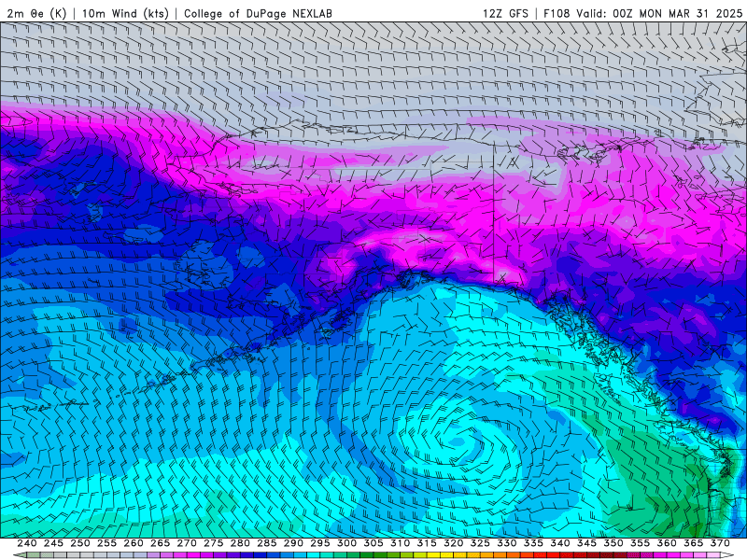The width and height of the screenshot is (747, 560).
Task: Click the yellow swatch on the color bar
Action: click(433, 554)
